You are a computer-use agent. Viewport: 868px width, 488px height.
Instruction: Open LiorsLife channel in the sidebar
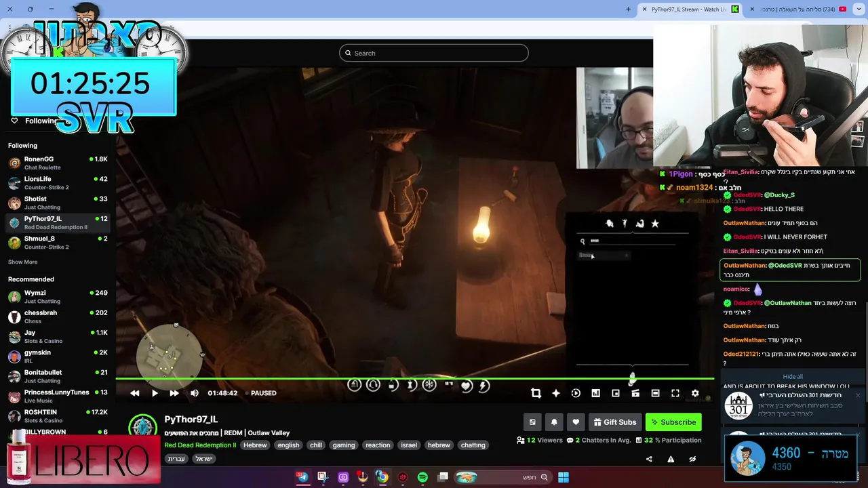(x=58, y=183)
